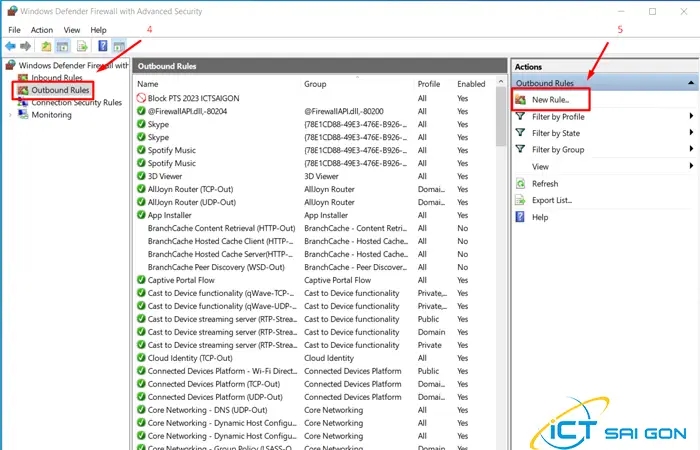Toggle the Show/Hide Console Tree toolbar icon
Viewport: 700px width, 450px height.
pos(63,46)
